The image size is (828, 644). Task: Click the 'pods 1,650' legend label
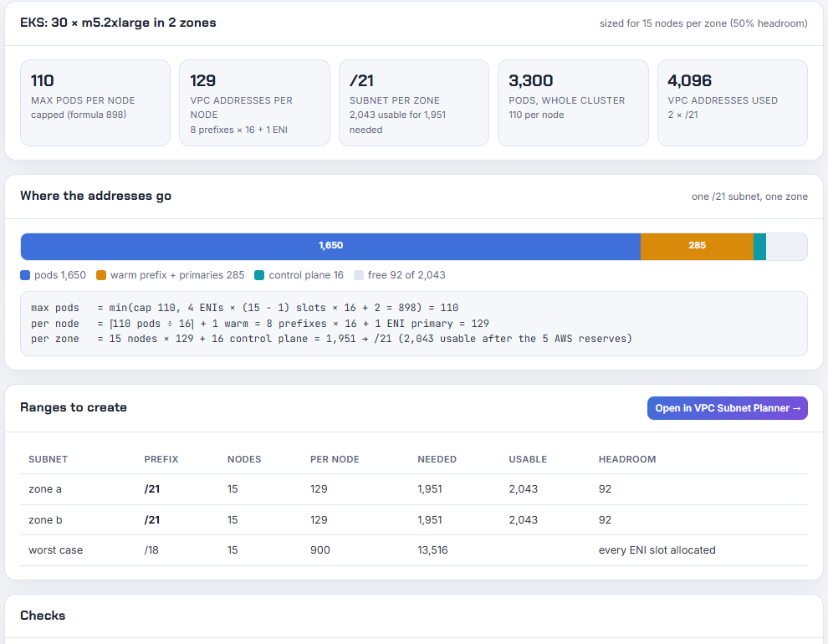click(x=59, y=275)
